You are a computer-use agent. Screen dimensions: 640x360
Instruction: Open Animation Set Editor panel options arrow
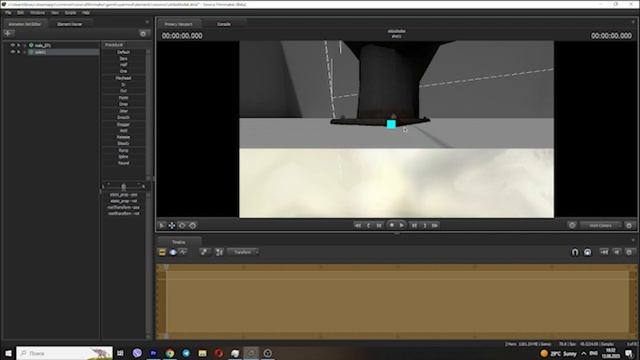147,22
